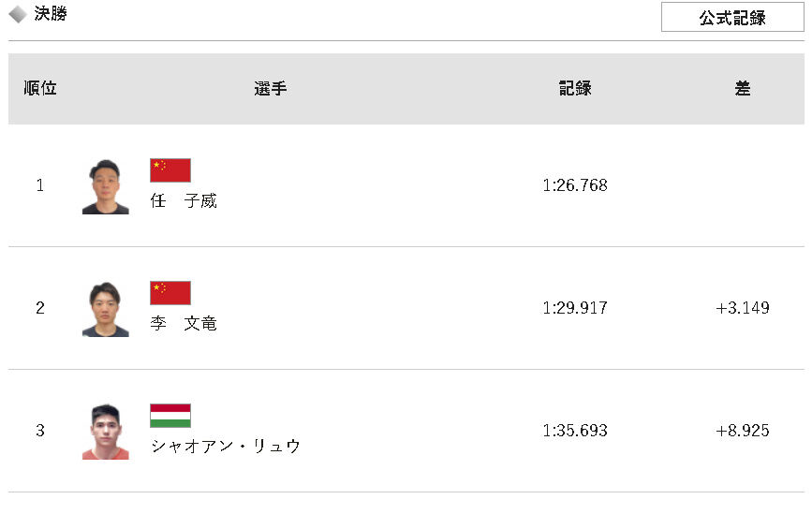The width and height of the screenshot is (812, 514).
Task: Select athlete name 李 文竜
Action: coord(184,323)
